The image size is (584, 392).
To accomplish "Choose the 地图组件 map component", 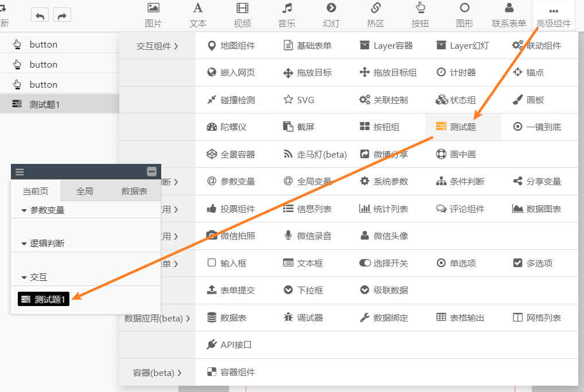I will (231, 46).
